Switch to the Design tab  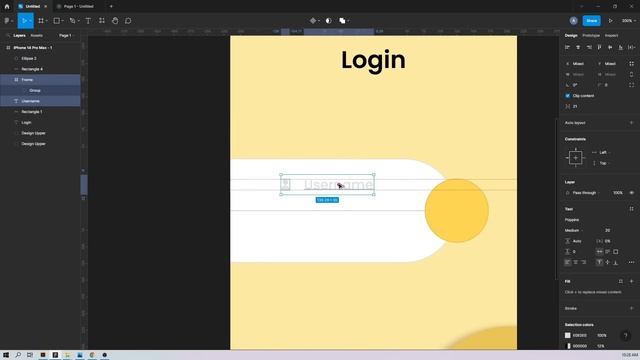pyautogui.click(x=571, y=36)
